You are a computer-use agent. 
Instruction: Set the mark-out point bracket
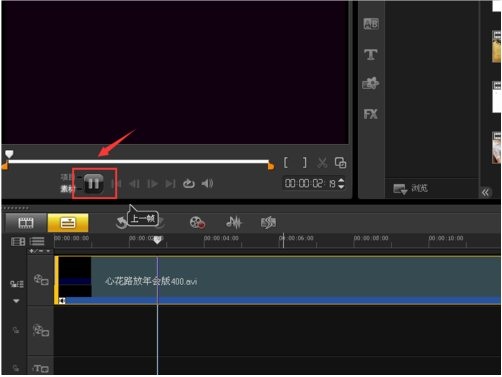click(x=304, y=163)
